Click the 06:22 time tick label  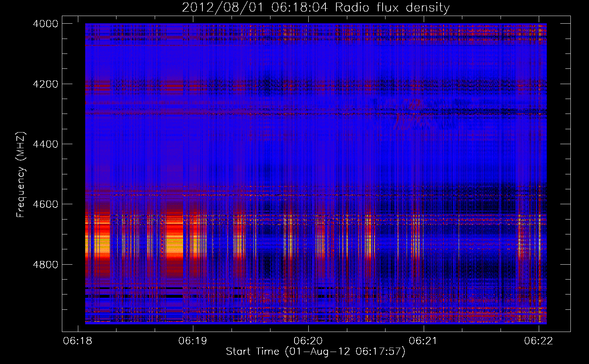coord(538,341)
